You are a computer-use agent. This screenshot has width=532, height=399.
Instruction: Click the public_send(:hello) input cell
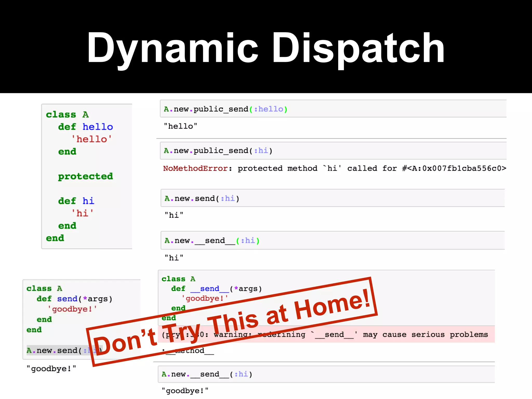coord(225,109)
